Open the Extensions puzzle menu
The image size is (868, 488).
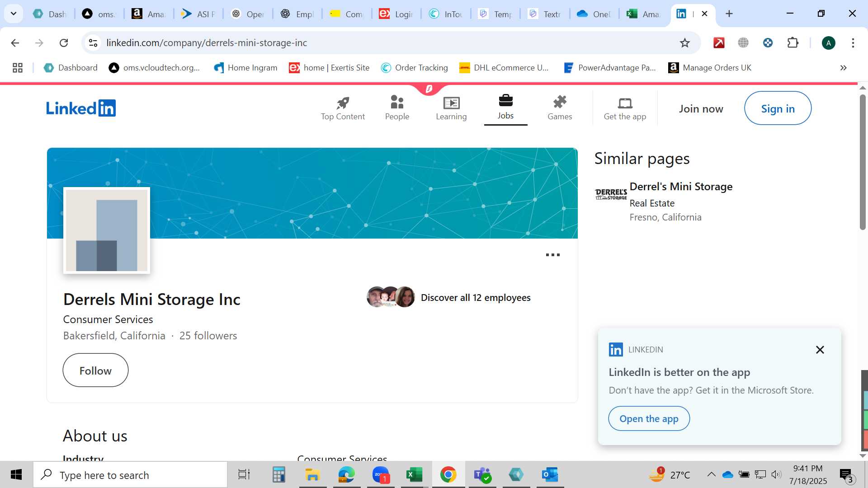[x=793, y=43]
